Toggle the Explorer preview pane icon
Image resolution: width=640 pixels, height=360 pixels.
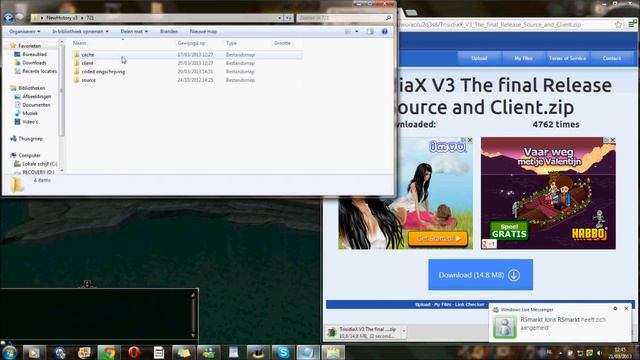(x=370, y=31)
